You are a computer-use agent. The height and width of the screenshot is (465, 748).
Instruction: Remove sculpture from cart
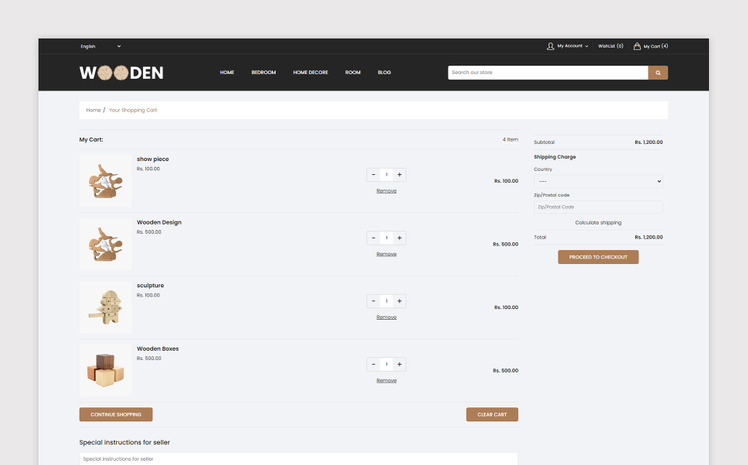pyautogui.click(x=386, y=317)
